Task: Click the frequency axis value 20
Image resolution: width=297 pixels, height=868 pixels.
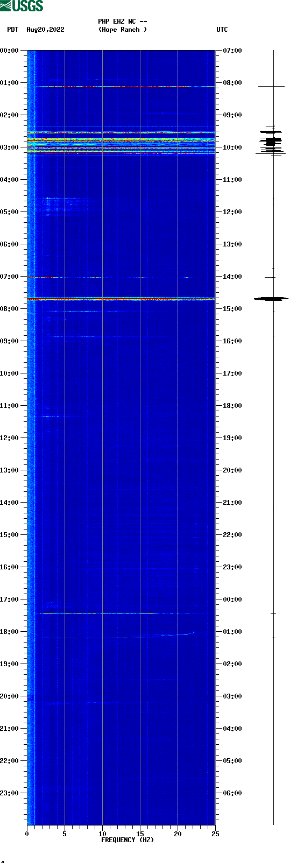Action: (178, 834)
